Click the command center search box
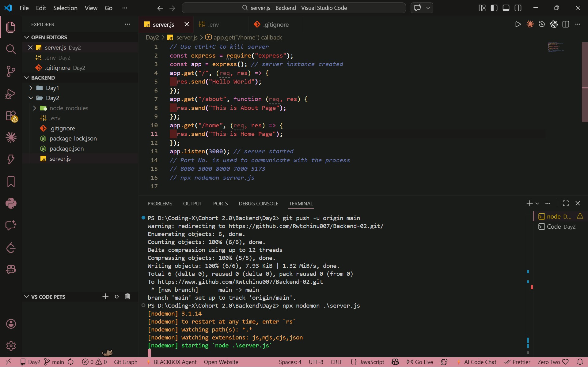The image size is (588, 367). tap(294, 8)
